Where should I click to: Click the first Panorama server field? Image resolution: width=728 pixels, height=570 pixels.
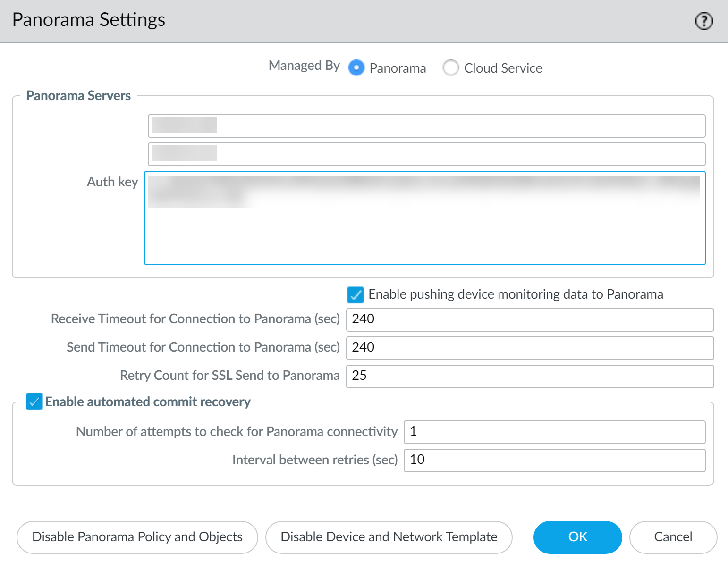point(426,126)
